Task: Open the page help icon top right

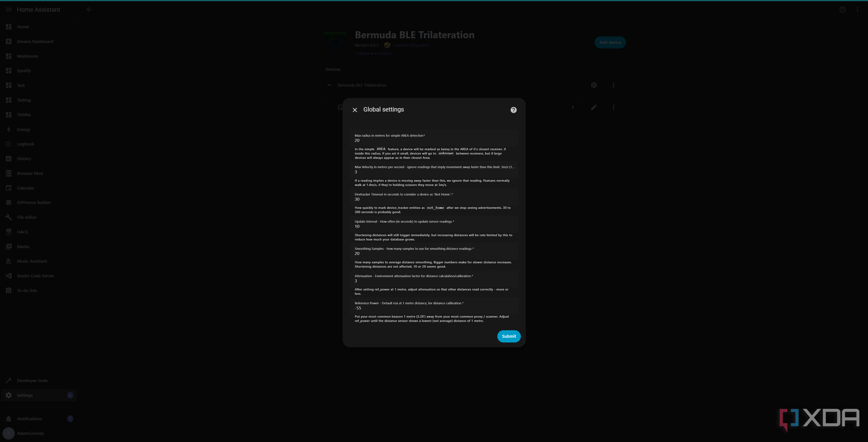Action: click(x=842, y=10)
